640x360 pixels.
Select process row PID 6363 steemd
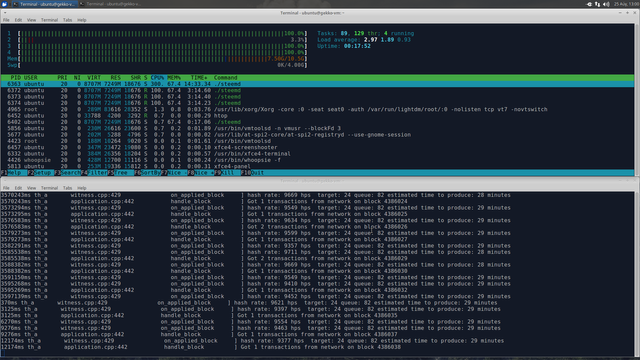coord(318,84)
